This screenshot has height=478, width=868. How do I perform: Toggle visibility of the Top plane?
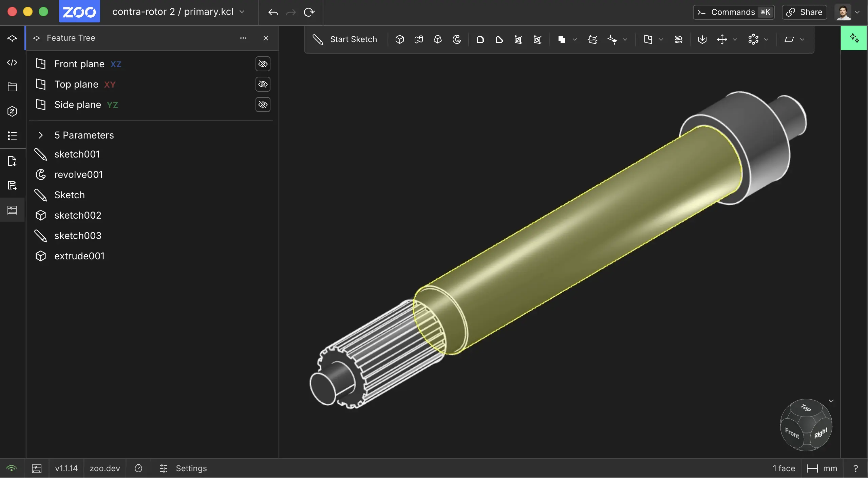coord(263,84)
